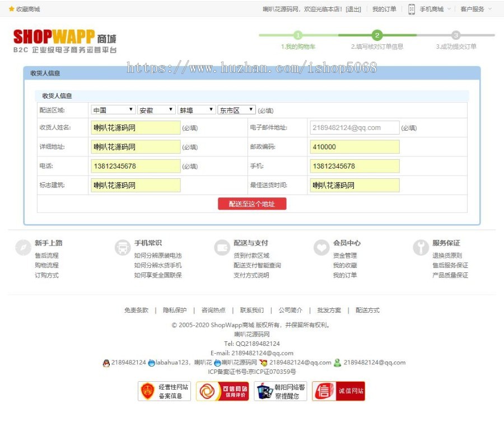Click the Wangwang icon before labahua123
This screenshot has width=504, height=435.
pos(151,363)
